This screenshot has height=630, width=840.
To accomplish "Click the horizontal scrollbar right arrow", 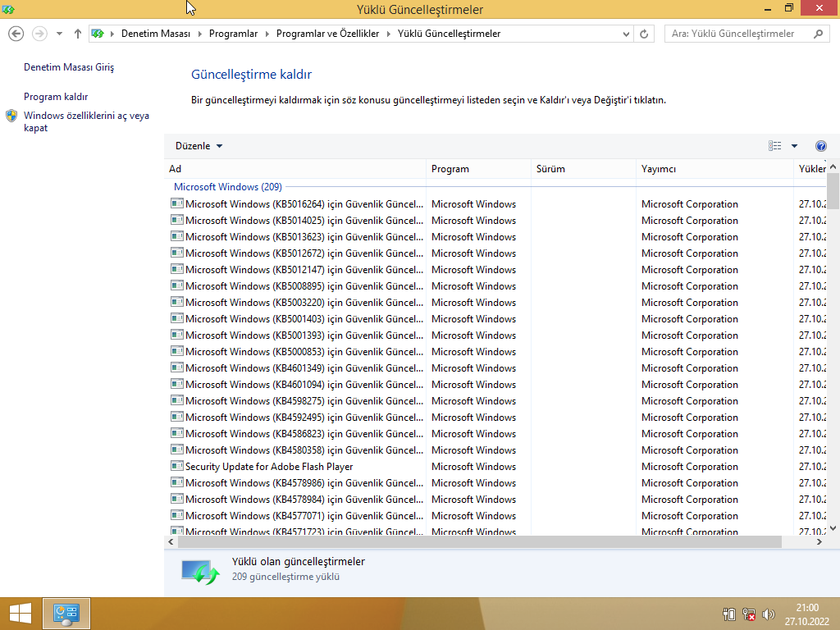I will pos(819,542).
